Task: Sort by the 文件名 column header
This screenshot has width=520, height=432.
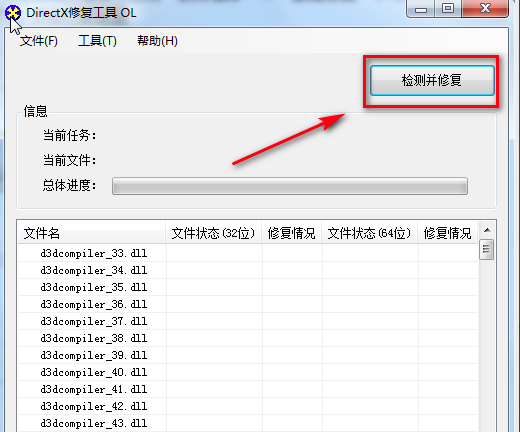Action: [91, 233]
